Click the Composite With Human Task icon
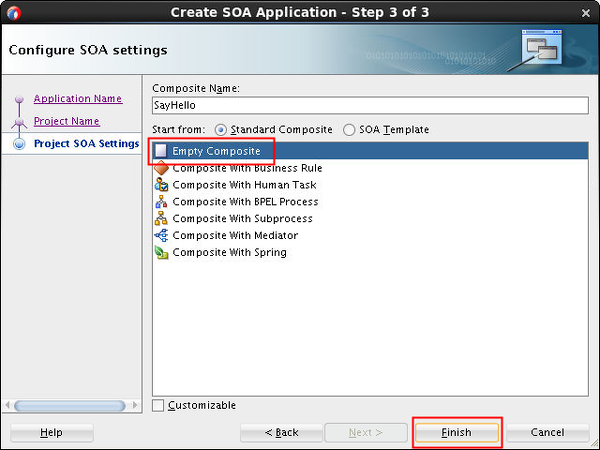The height and width of the screenshot is (450, 600). [x=161, y=185]
